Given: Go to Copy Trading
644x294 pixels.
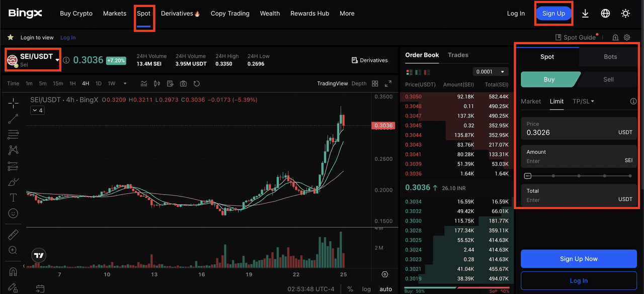Looking at the screenshot, I should [230, 14].
